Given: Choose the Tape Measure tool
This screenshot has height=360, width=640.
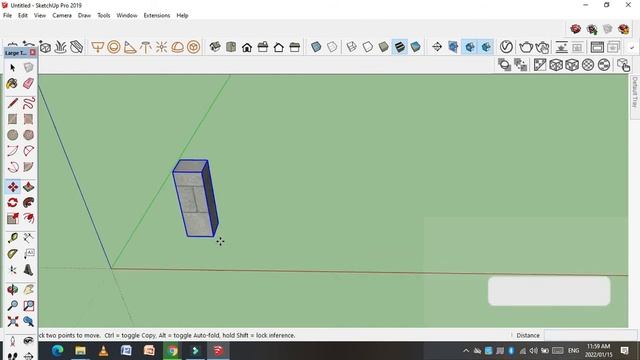Looking at the screenshot, I should [x=12, y=238].
